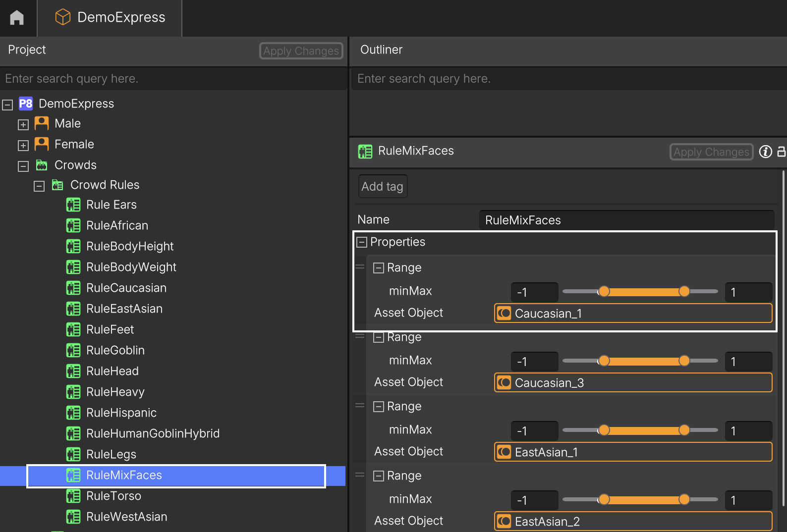Click the Caucasian_3 minMax slider right handle
The image size is (787, 532).
click(x=684, y=361)
